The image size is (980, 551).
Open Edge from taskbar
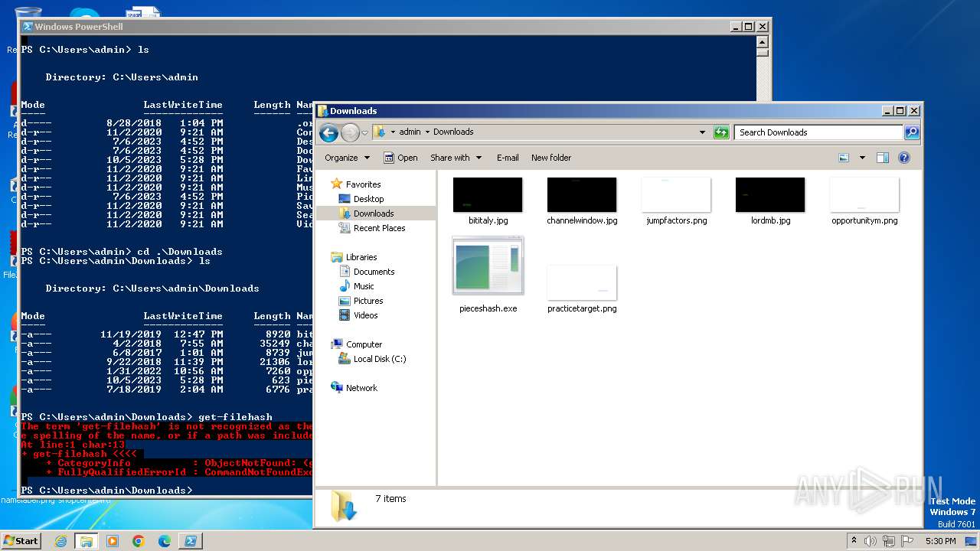(x=165, y=541)
